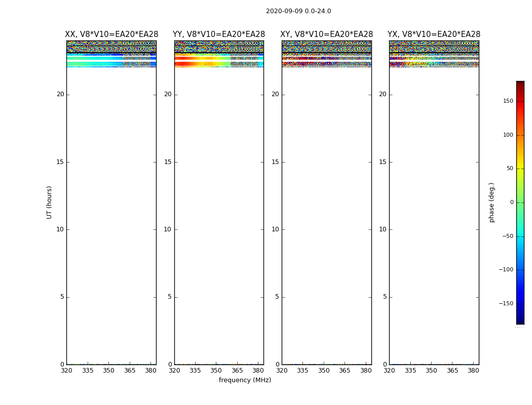This screenshot has width=532, height=405.
Task: Click the YX subplot title
Action: (x=434, y=34)
